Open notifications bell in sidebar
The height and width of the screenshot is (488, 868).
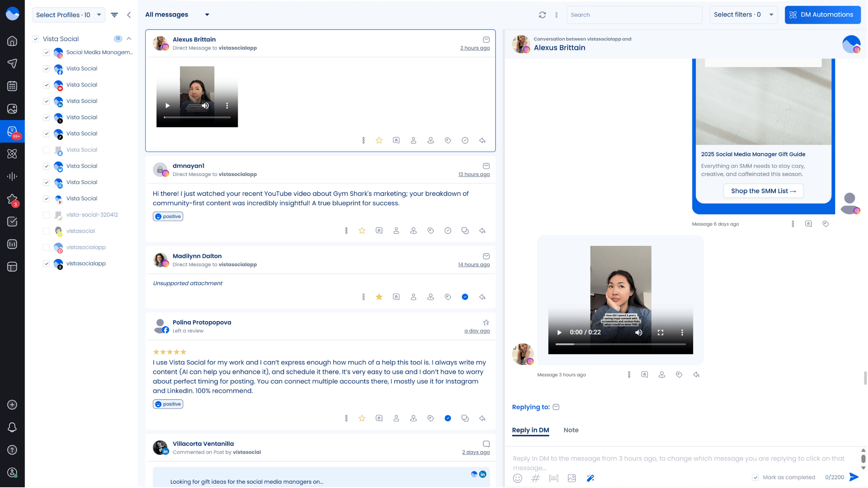12,428
